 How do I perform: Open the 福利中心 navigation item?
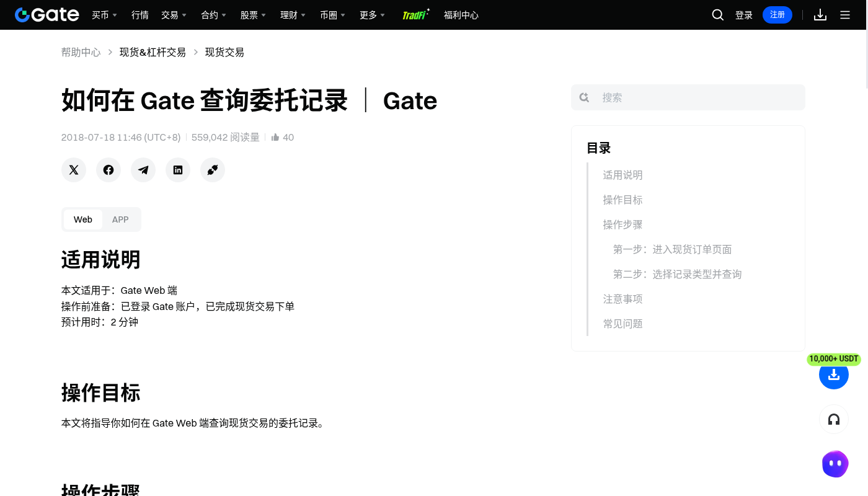(x=461, y=15)
